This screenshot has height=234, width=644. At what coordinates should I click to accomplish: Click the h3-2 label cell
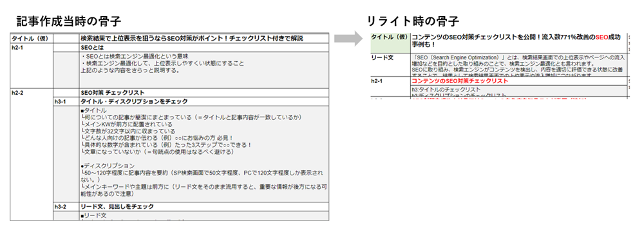[66, 206]
